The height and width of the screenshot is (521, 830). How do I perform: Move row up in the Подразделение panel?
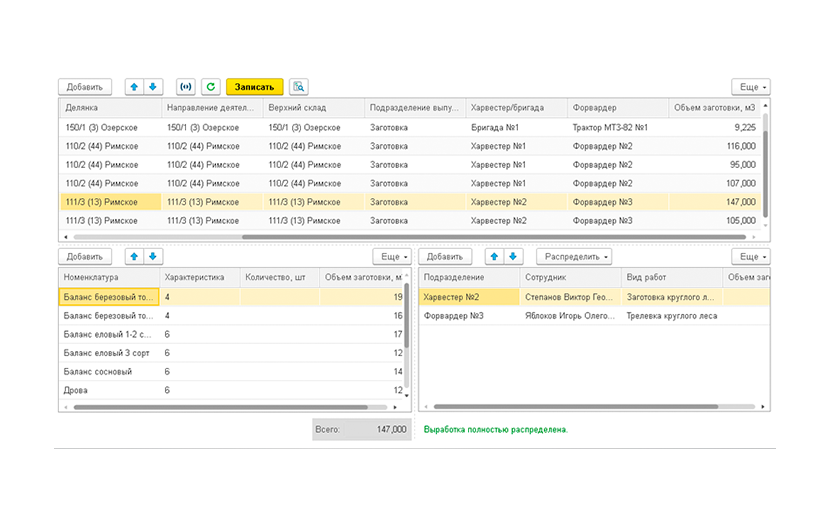coord(495,257)
